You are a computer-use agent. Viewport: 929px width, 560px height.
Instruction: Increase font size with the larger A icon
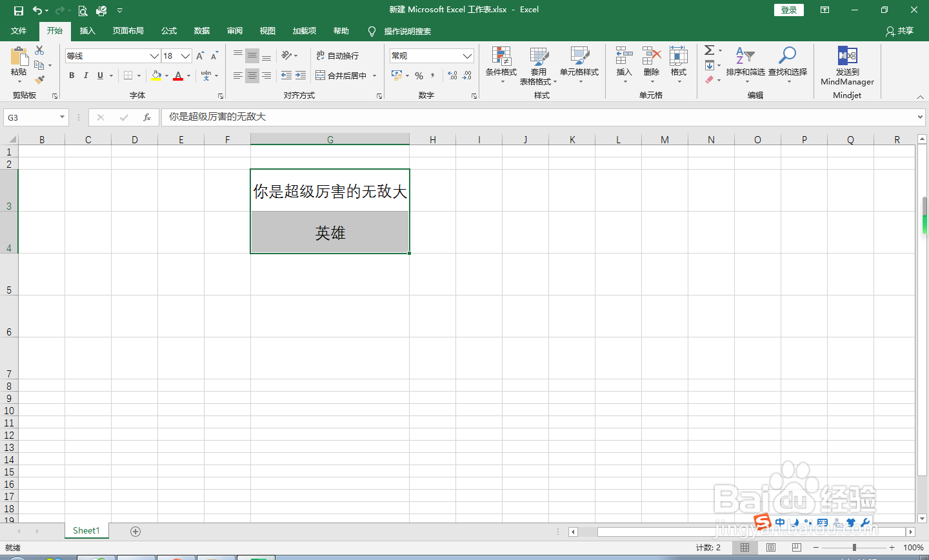(x=200, y=56)
